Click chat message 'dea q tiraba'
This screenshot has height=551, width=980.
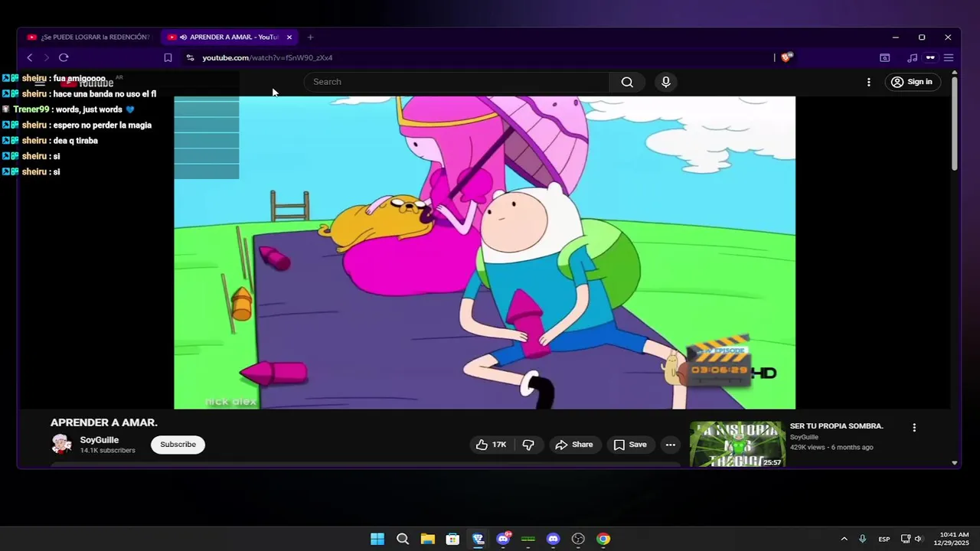coord(75,141)
